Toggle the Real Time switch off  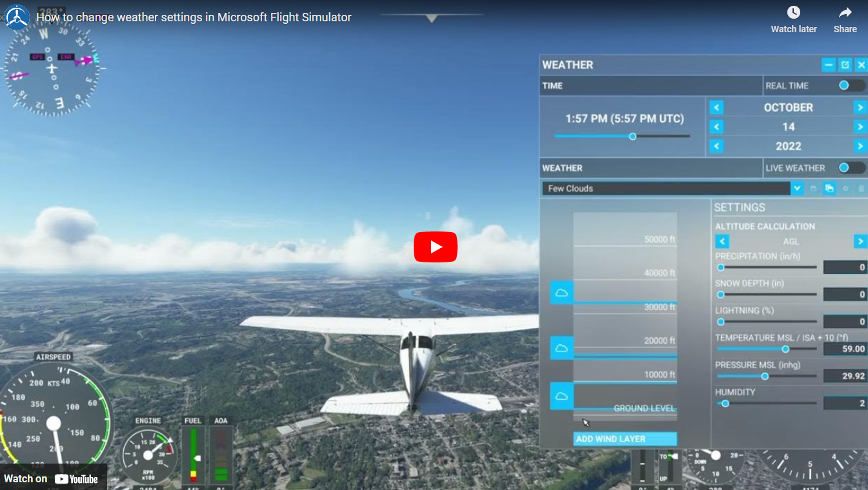846,85
